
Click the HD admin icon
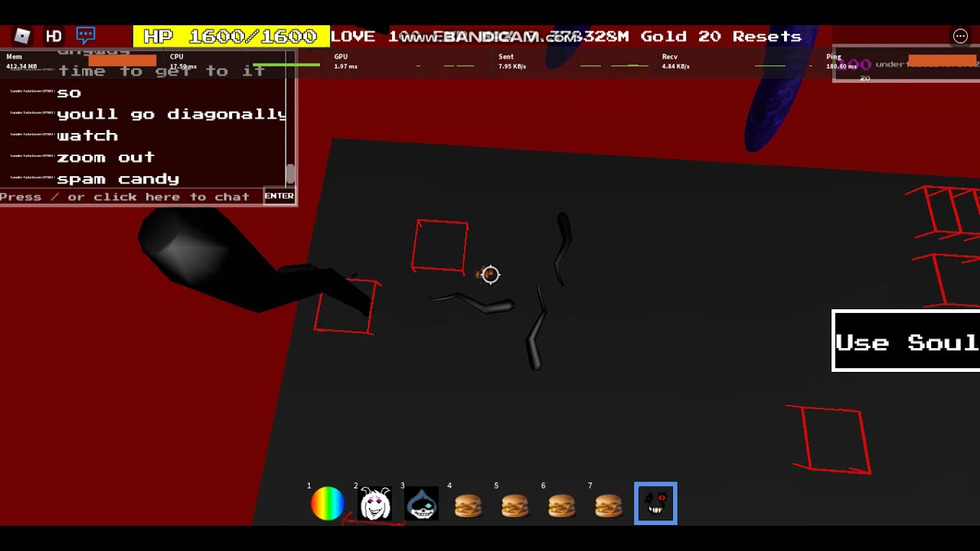[x=54, y=36]
